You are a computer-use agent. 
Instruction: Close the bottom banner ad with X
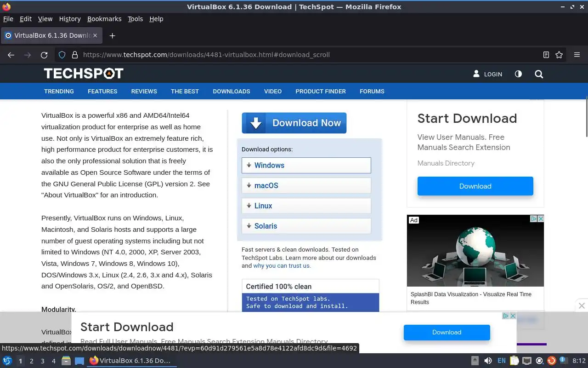pyautogui.click(x=513, y=316)
